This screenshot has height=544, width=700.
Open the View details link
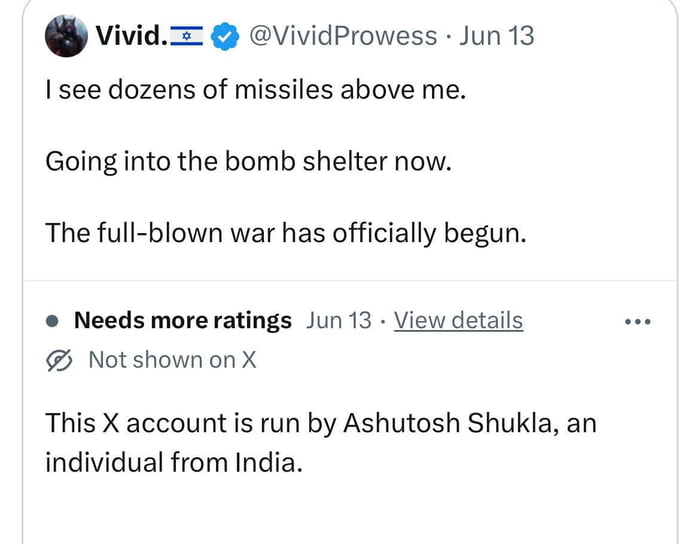point(458,321)
